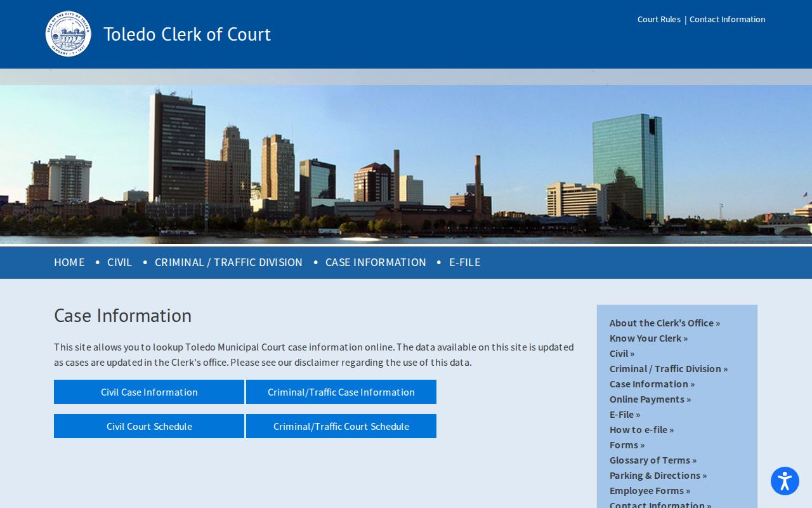Expand the Know Your Clerk sidebar link

[x=648, y=338]
